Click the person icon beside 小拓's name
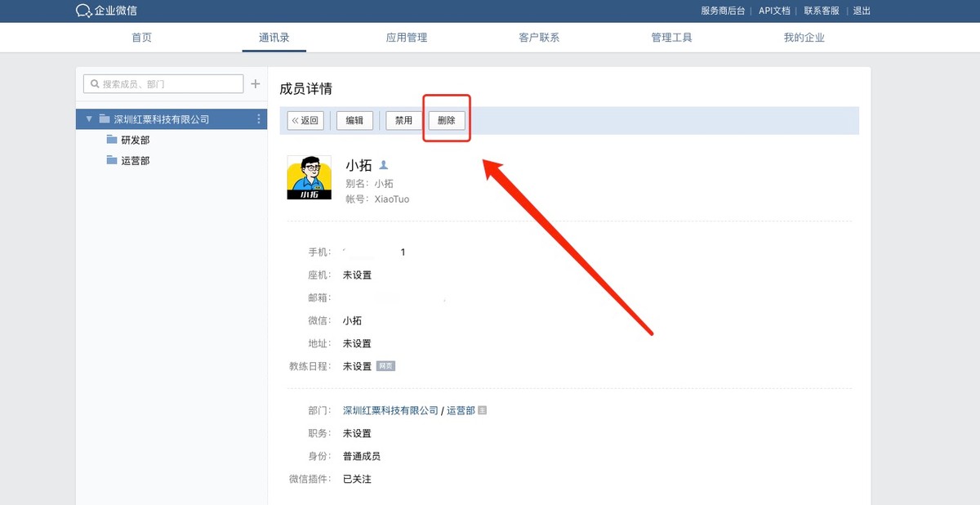Image resolution: width=980 pixels, height=505 pixels. pyautogui.click(x=384, y=164)
